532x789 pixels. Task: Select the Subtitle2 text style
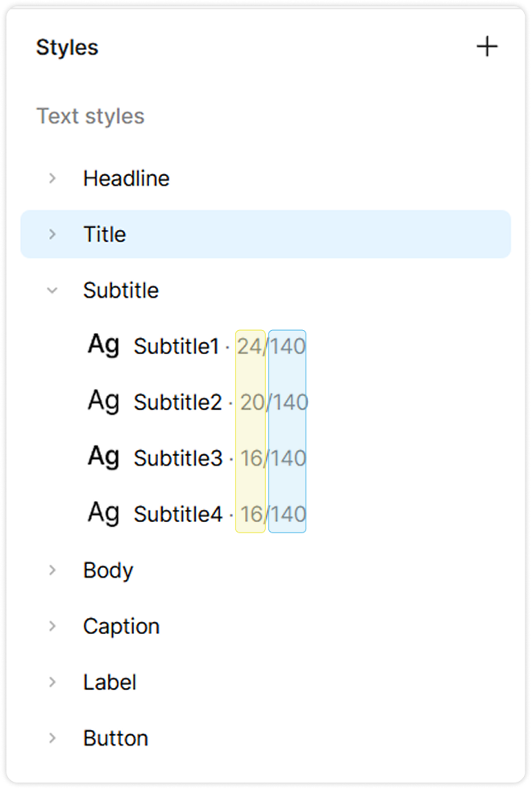click(177, 402)
